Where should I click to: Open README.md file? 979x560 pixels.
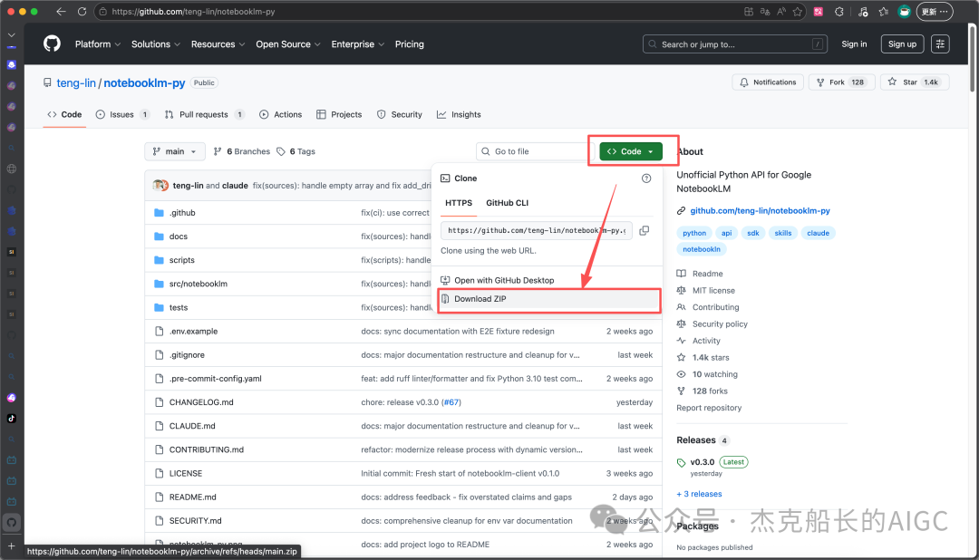193,497
